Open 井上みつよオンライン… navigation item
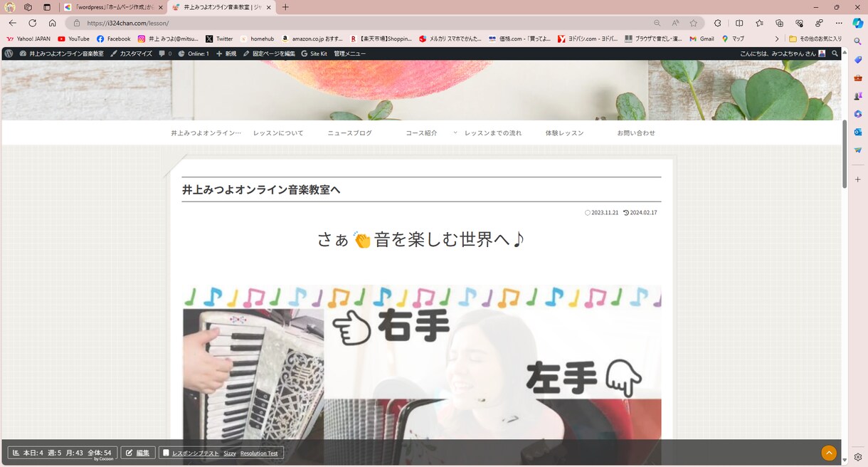The height and width of the screenshot is (467, 868). tap(206, 133)
